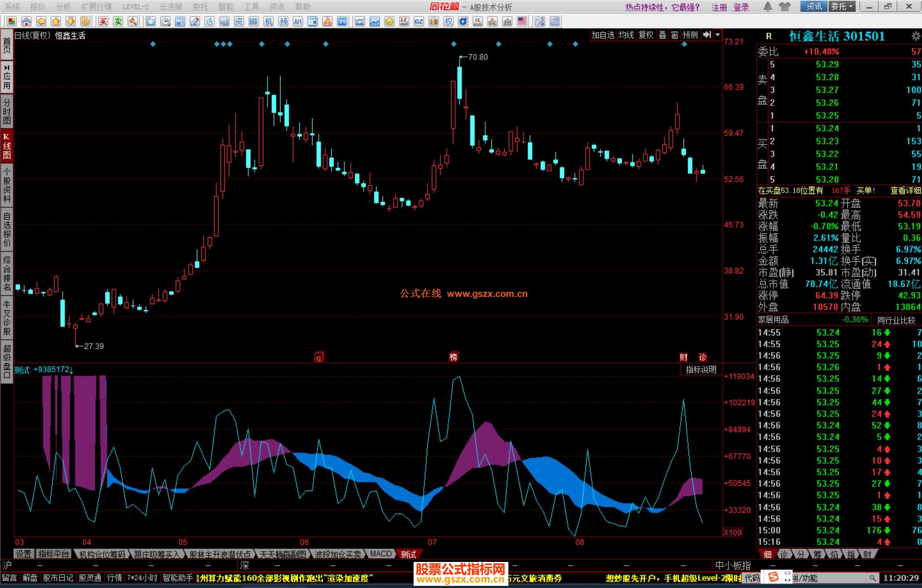
Task: Toggle the 复权 price adjustment button
Action: pyautogui.click(x=645, y=35)
